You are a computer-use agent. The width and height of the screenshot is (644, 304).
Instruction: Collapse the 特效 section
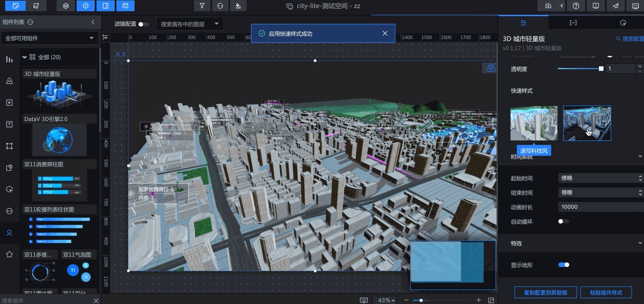point(640,243)
